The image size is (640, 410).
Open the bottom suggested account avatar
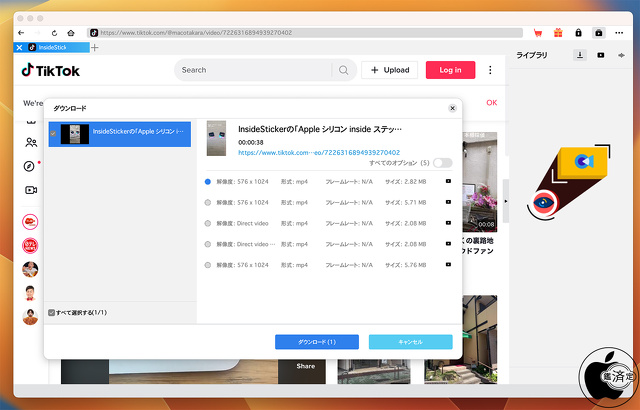[x=30, y=317]
